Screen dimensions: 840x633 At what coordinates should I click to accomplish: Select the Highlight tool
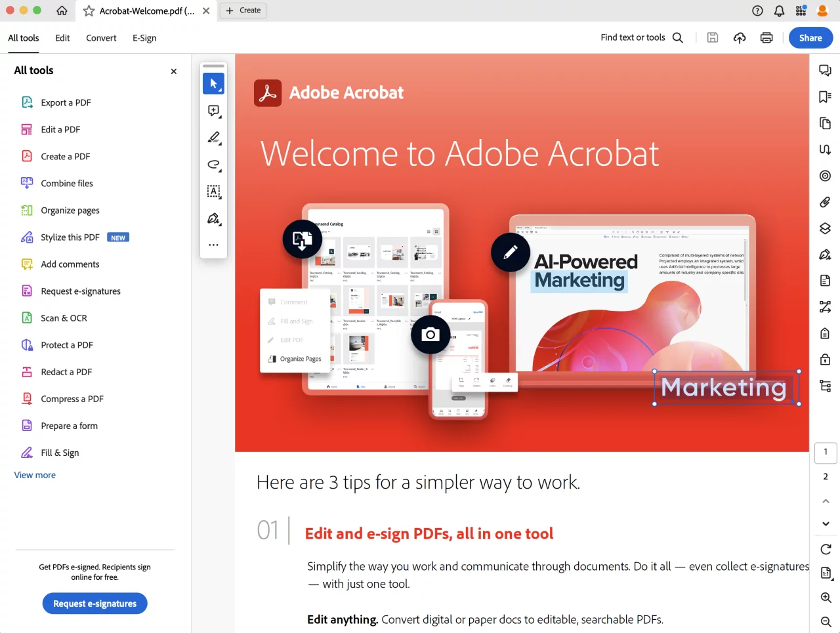click(x=213, y=138)
